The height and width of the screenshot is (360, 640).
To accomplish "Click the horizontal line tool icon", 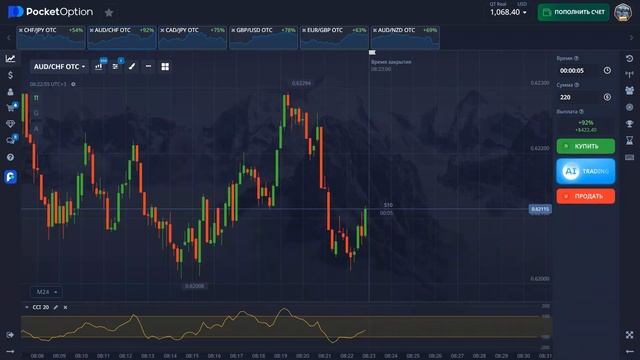I will tap(149, 66).
